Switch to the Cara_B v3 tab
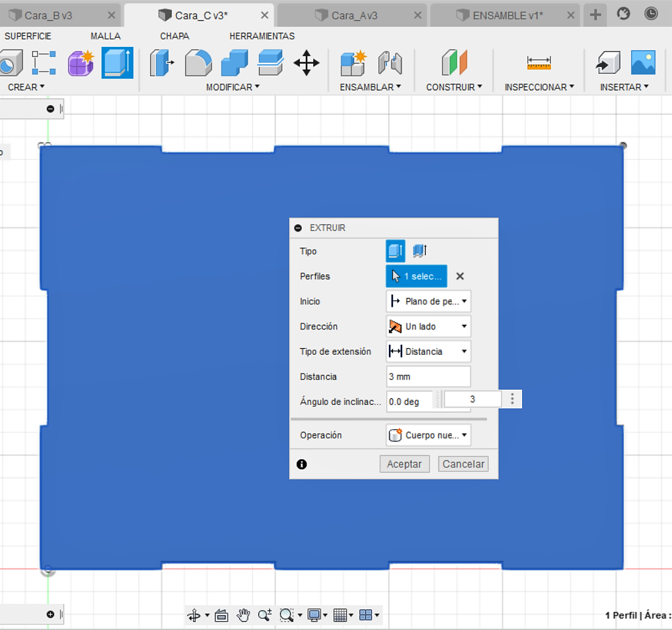Viewport: 672px width, 630px height. 48,15
